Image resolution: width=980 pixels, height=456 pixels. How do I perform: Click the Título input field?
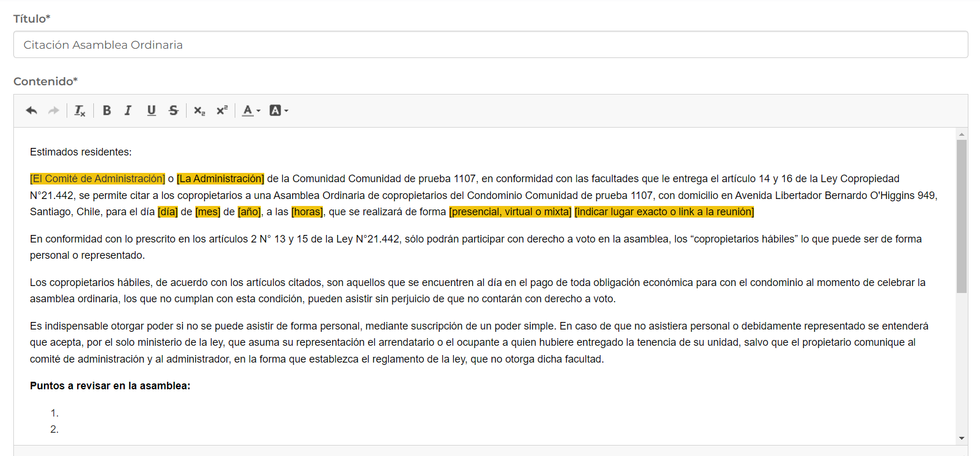pos(490,45)
